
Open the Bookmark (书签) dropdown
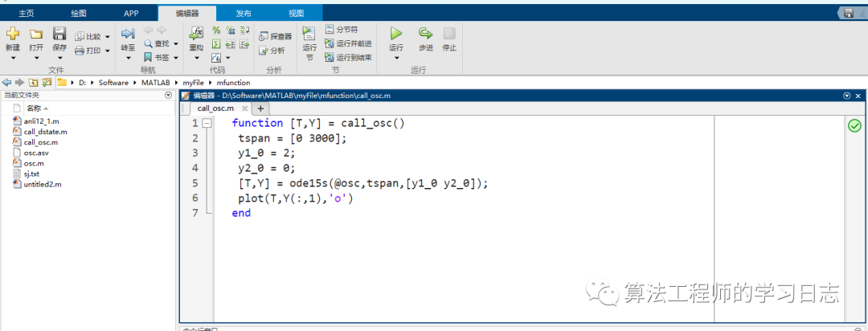pyautogui.click(x=176, y=58)
